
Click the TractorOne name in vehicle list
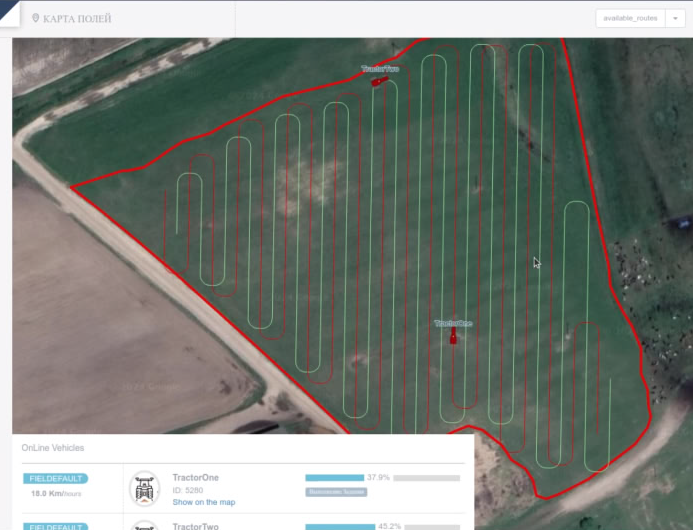click(x=195, y=478)
